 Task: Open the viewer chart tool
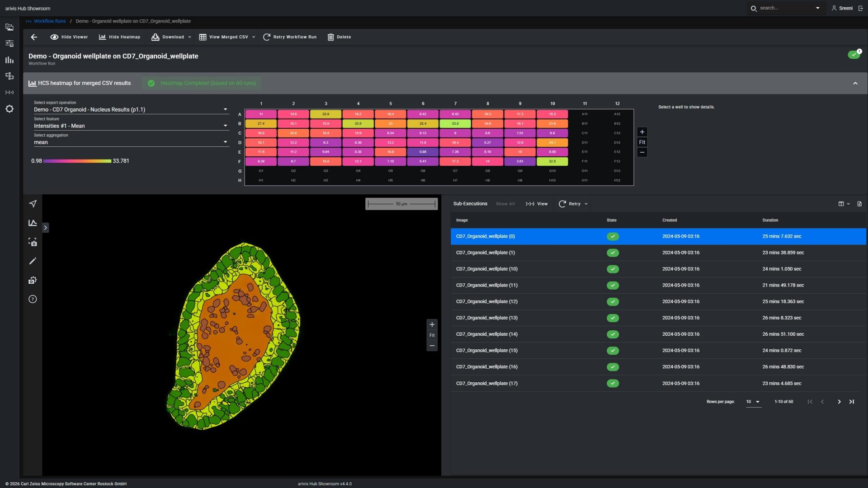point(33,223)
